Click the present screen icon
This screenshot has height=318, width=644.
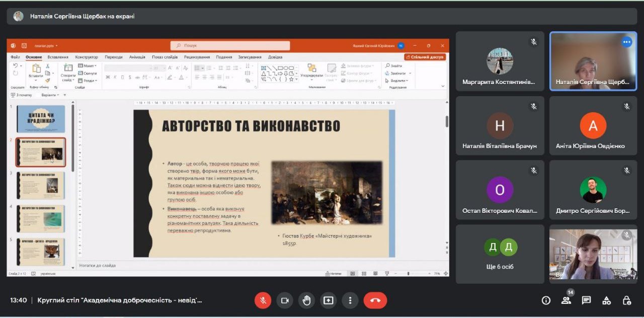pyautogui.click(x=328, y=300)
